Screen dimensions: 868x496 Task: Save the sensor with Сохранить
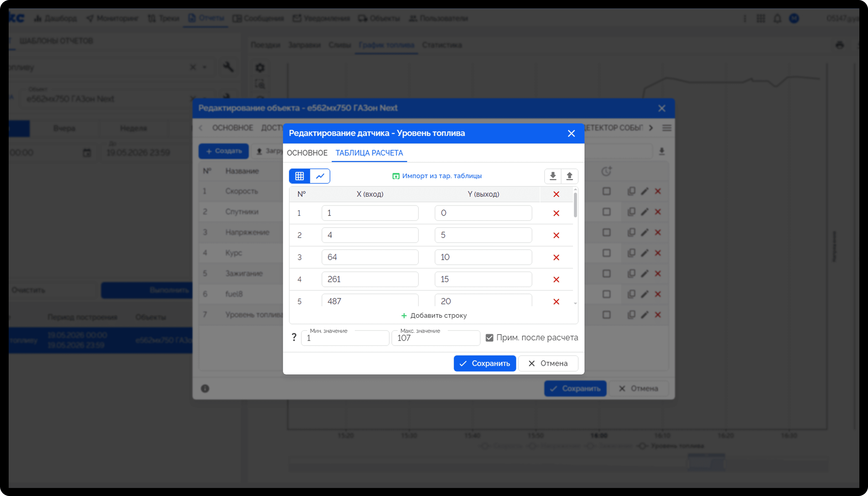(485, 363)
